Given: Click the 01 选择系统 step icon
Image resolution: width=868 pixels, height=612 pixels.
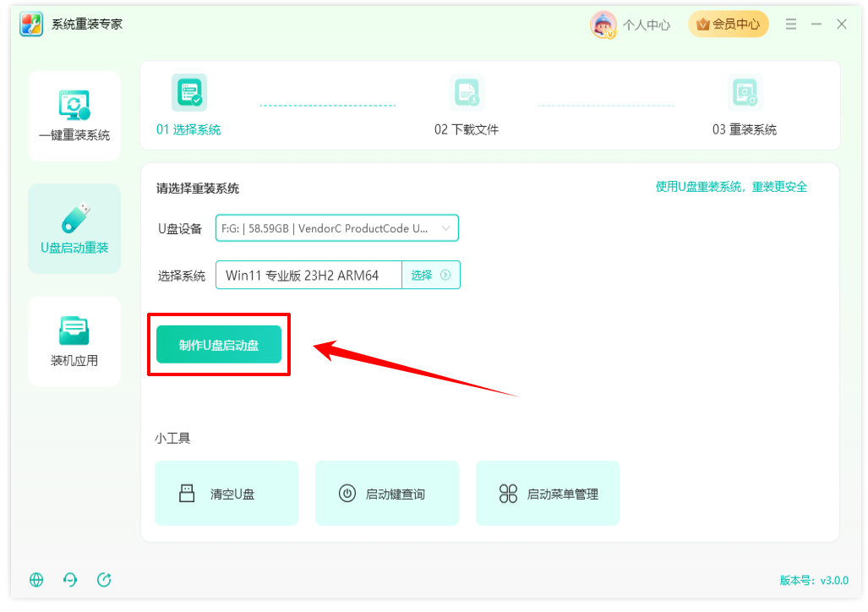Looking at the screenshot, I should [x=189, y=92].
